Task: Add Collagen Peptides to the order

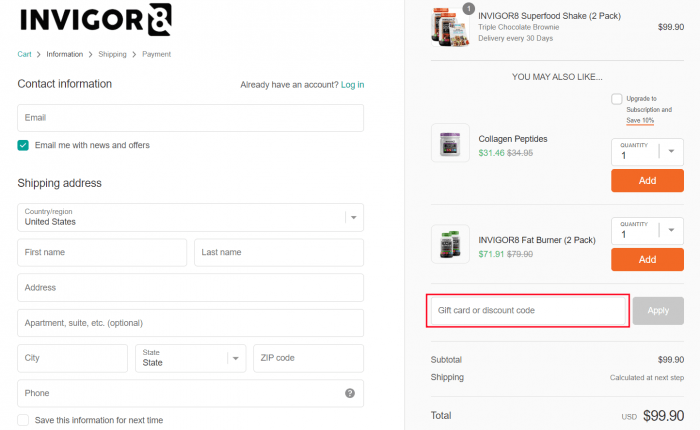Action: 647,180
